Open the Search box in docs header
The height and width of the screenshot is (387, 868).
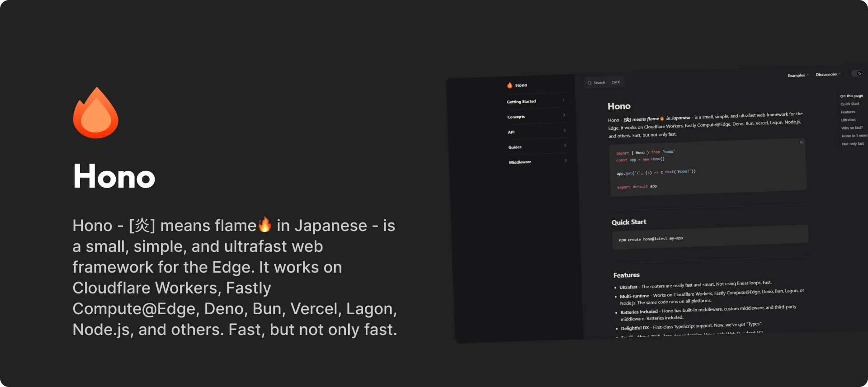tap(604, 82)
